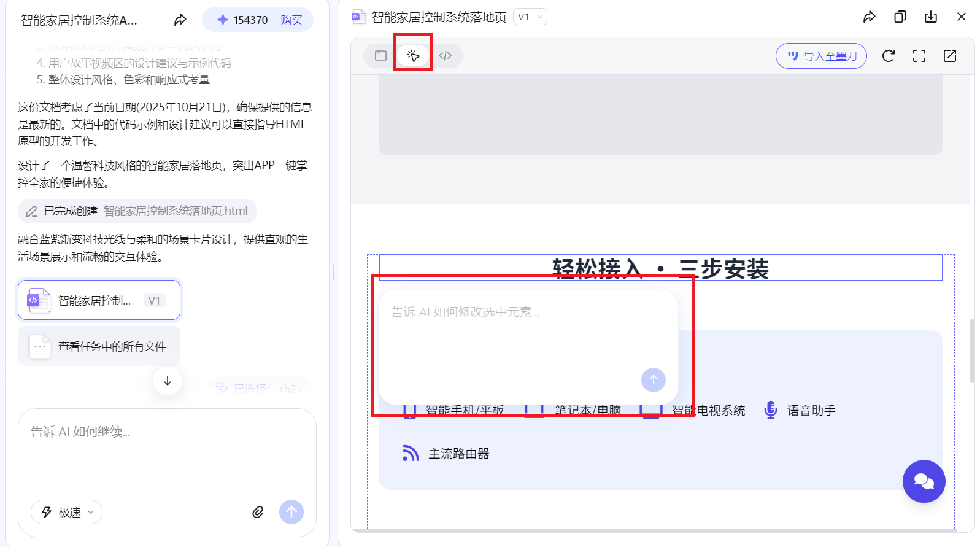This screenshot has height=547, width=980.
Task: Click the 导入至墨刀 button
Action: click(x=821, y=56)
